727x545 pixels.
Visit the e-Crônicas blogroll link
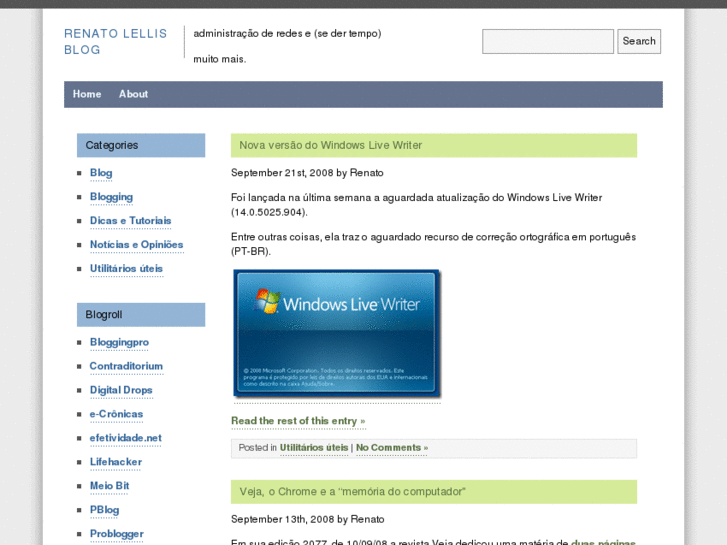[x=116, y=414]
